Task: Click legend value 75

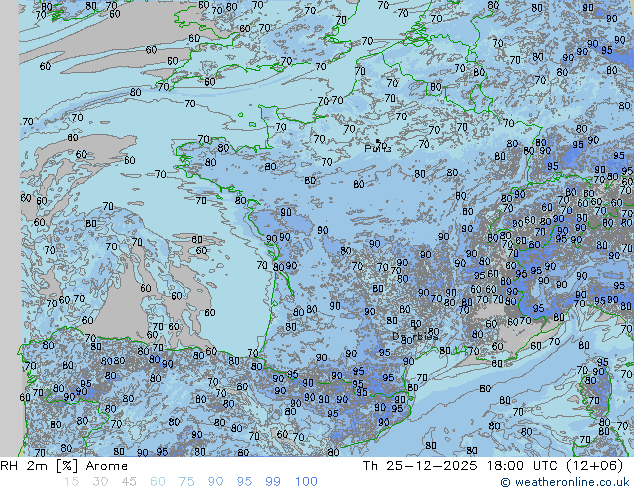Action: point(186,482)
